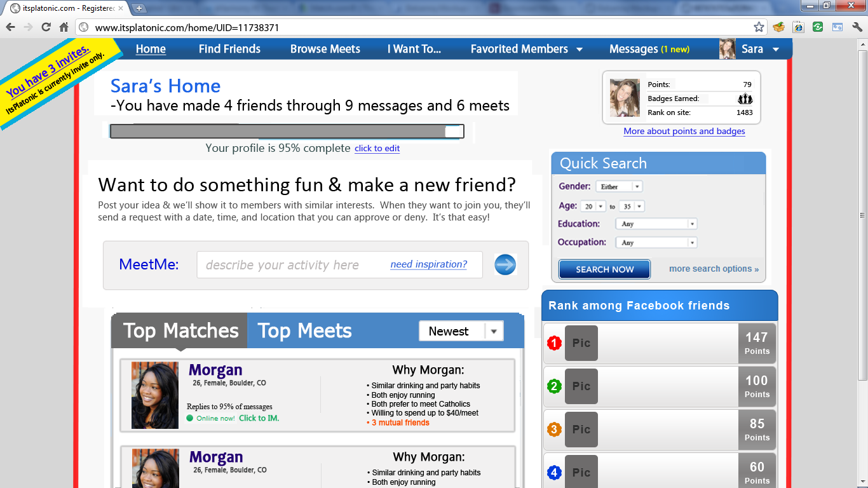Open the Education dropdown
The image size is (868, 488).
pyautogui.click(x=656, y=224)
